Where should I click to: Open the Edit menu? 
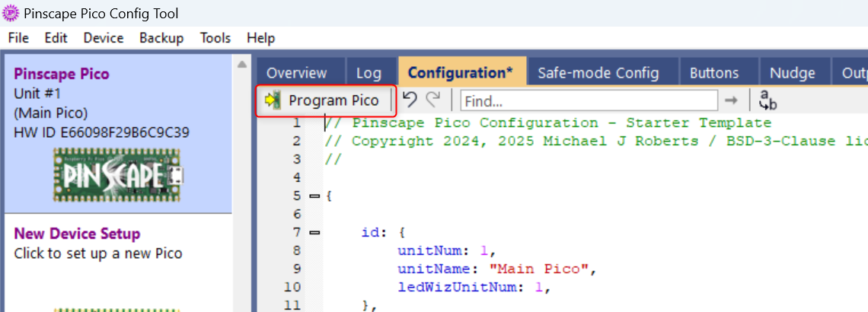coord(56,38)
